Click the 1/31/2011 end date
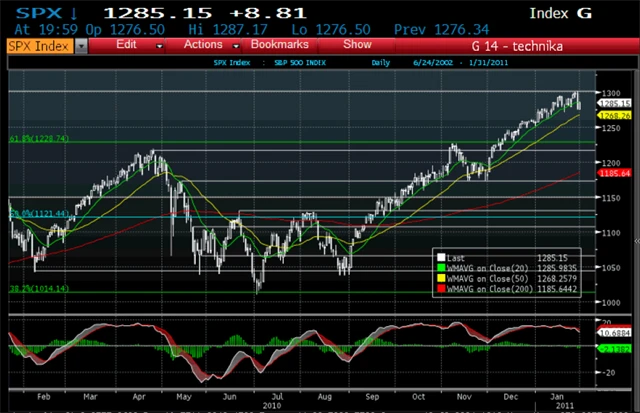Viewport: 640px width, 413px height. click(x=488, y=63)
